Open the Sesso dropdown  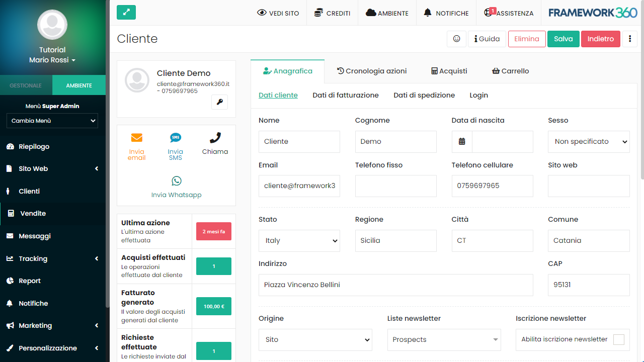589,142
